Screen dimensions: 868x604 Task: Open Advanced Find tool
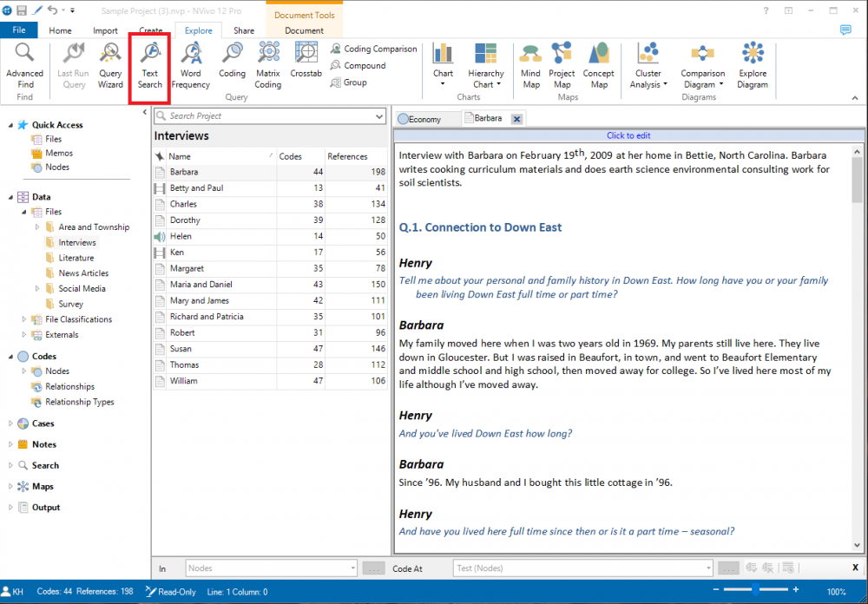point(24,67)
